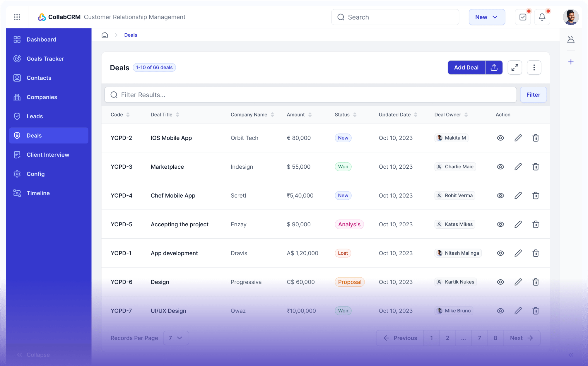Click the Filter Results input field
Image resolution: width=588 pixels, height=366 pixels.
click(x=310, y=95)
